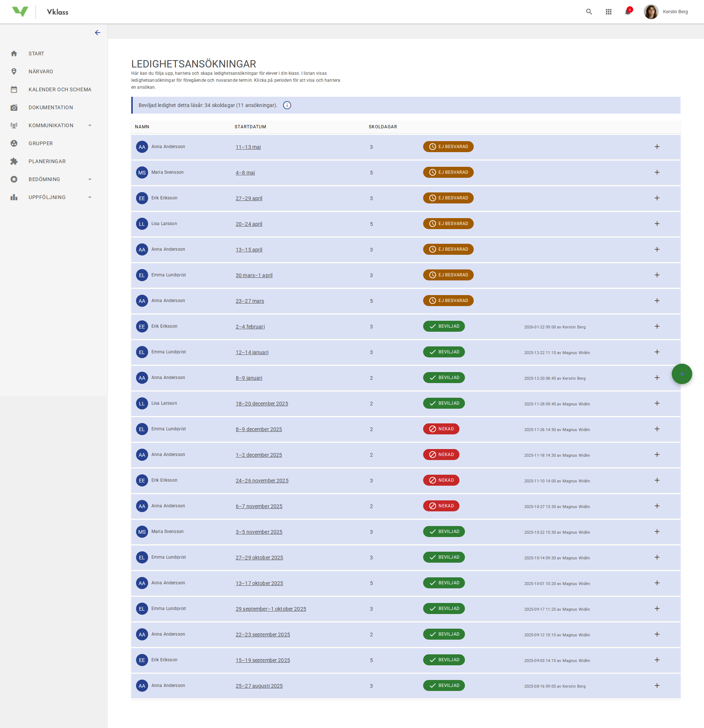Click the Bedömning star icon
The image size is (704, 728).
tap(14, 179)
